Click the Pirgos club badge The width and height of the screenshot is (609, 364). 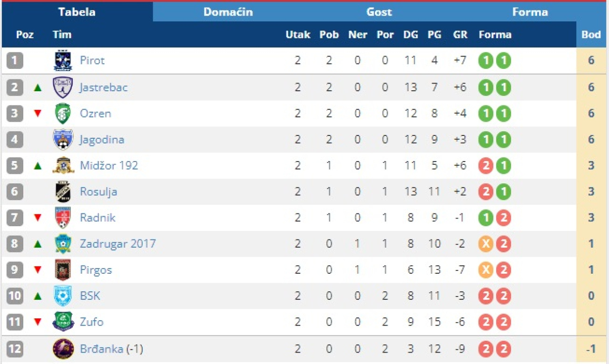click(x=63, y=270)
